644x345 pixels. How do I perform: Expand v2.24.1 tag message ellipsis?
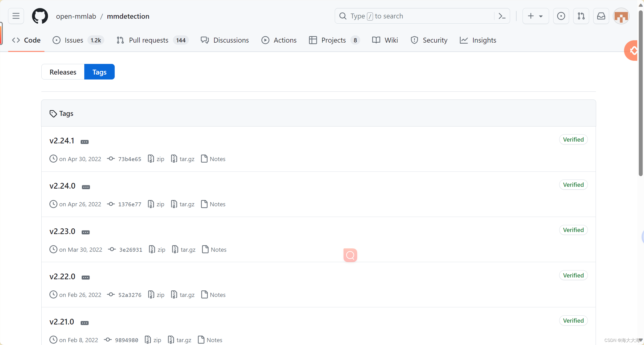point(85,142)
